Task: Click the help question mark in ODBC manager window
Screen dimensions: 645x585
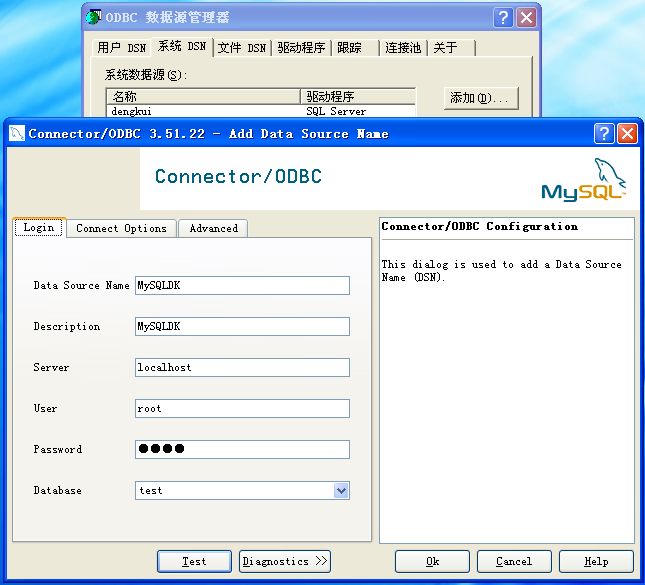Action: pyautogui.click(x=503, y=18)
